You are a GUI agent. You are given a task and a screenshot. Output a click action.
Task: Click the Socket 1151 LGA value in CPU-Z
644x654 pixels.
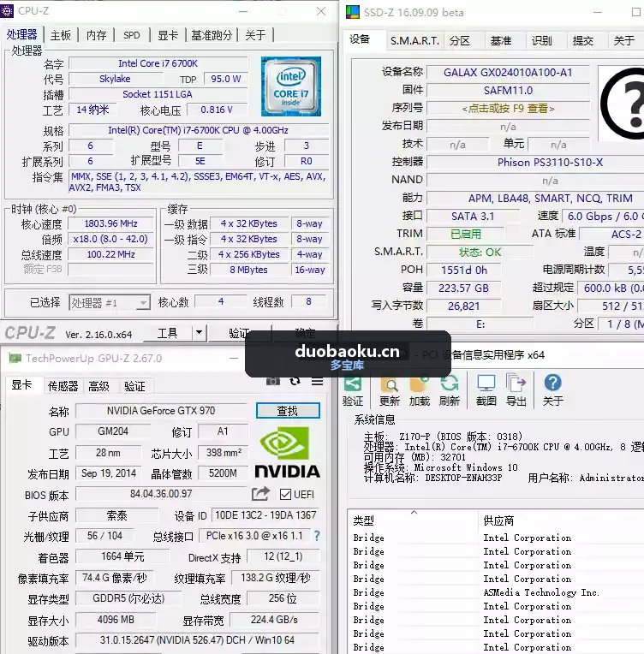[158, 94]
